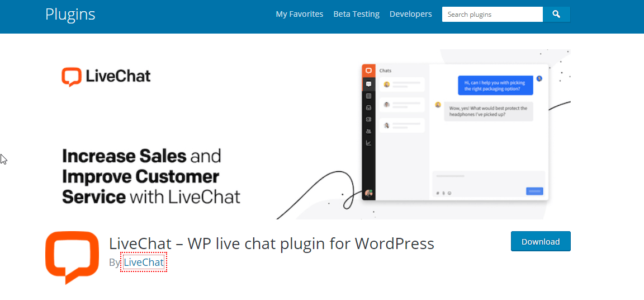Open the LiveChat author link
The height and width of the screenshot is (300, 644).
[144, 262]
